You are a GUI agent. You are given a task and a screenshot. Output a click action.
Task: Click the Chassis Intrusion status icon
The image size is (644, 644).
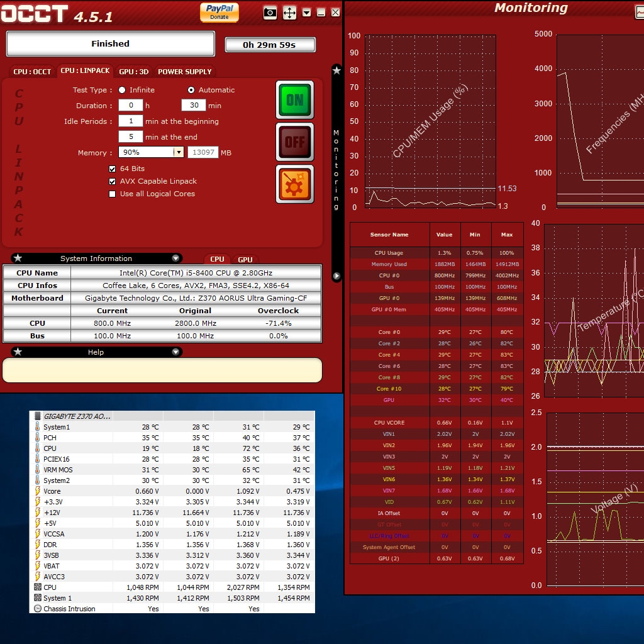pos(37,608)
